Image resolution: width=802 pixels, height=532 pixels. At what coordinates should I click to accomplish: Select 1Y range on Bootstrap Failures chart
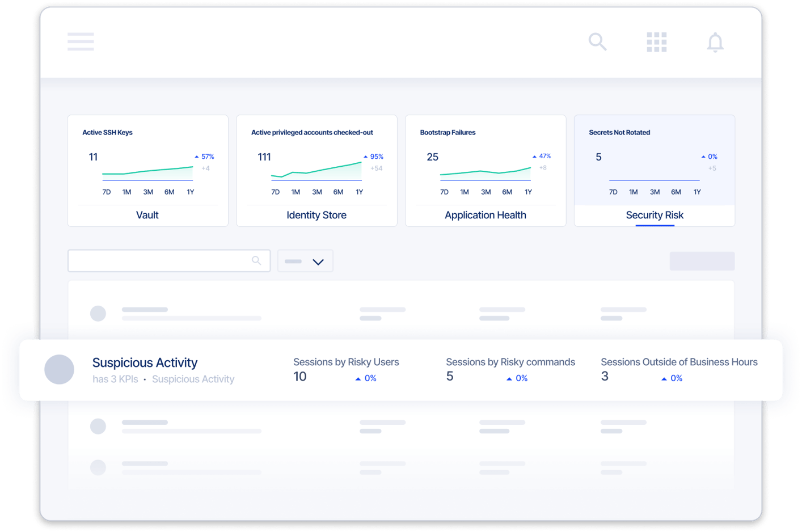(528, 192)
